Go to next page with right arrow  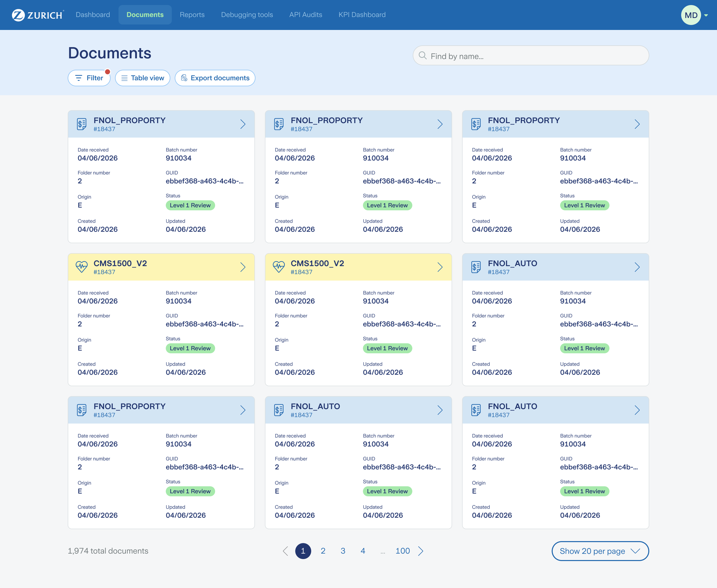point(421,551)
